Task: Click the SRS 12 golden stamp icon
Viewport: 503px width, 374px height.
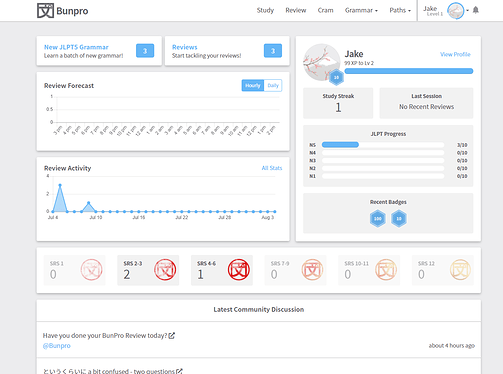Action: click(460, 270)
